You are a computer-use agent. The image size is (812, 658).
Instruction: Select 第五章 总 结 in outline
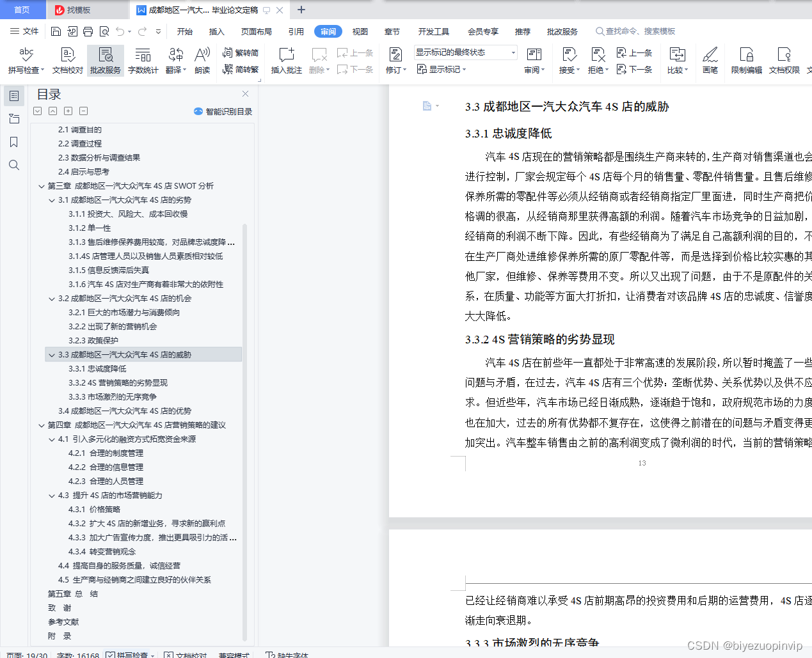(x=73, y=594)
